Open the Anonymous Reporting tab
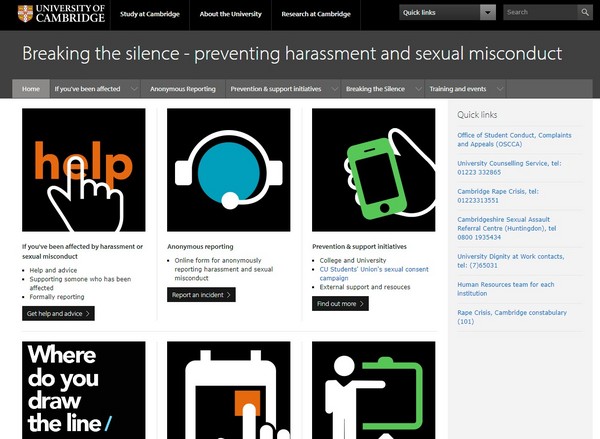The height and width of the screenshot is (439, 600). coord(183,89)
